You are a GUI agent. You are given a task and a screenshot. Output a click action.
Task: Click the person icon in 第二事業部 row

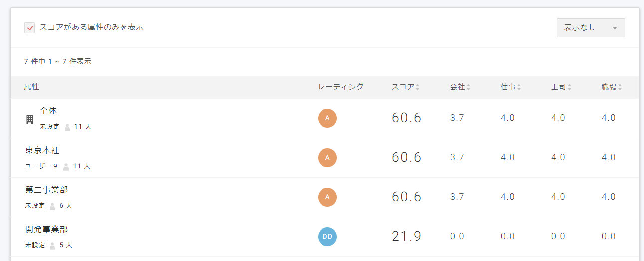click(52, 206)
